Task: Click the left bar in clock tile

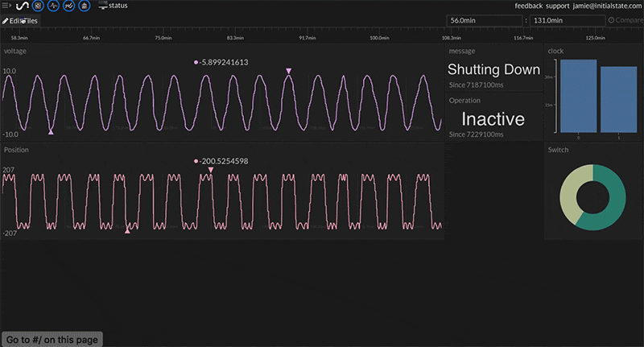Action: 578,96
